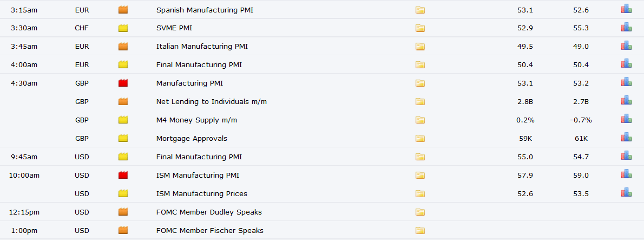
Task: Click the USD Final Manufacturing PMI event name
Action: pyautogui.click(x=199, y=157)
